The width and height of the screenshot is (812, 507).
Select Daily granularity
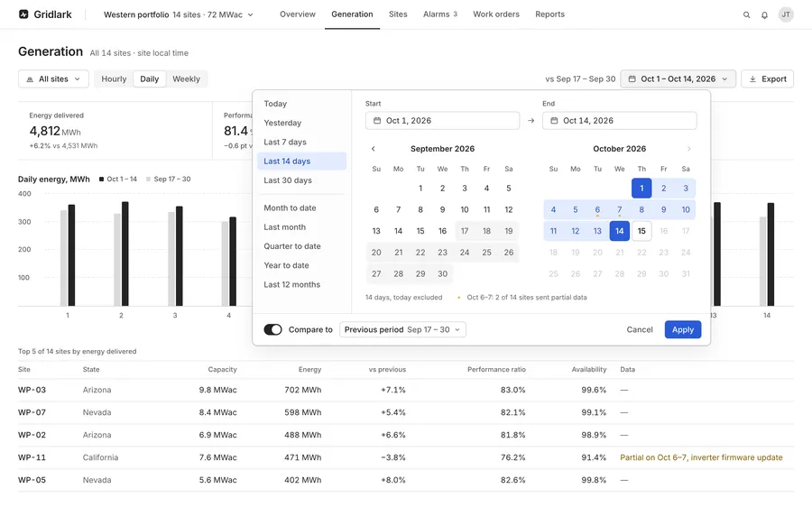(149, 79)
